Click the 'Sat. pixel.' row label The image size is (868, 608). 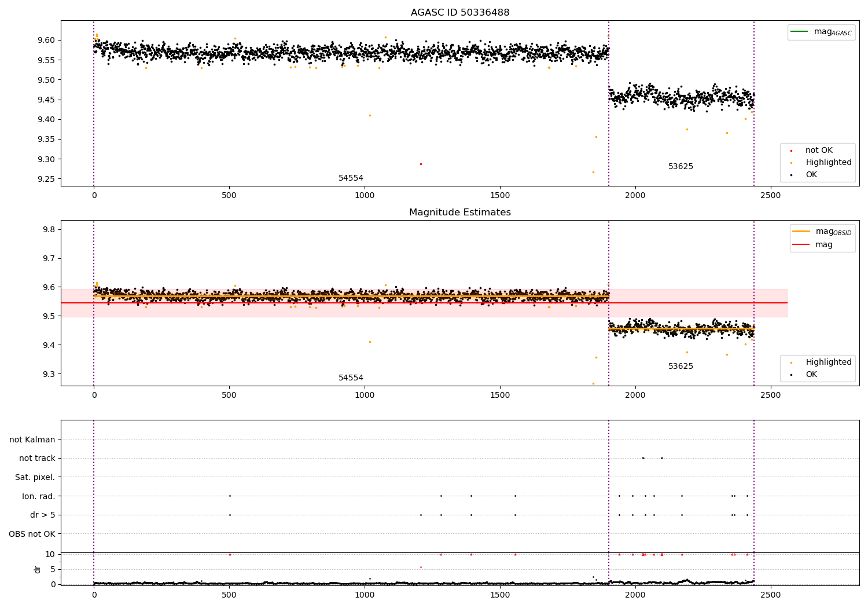tap(35, 478)
